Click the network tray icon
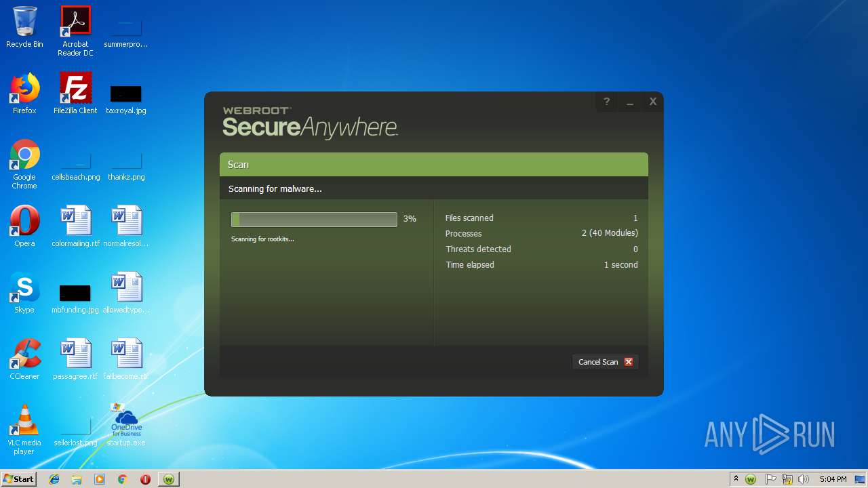Screen dimensions: 868x488 click(x=787, y=479)
